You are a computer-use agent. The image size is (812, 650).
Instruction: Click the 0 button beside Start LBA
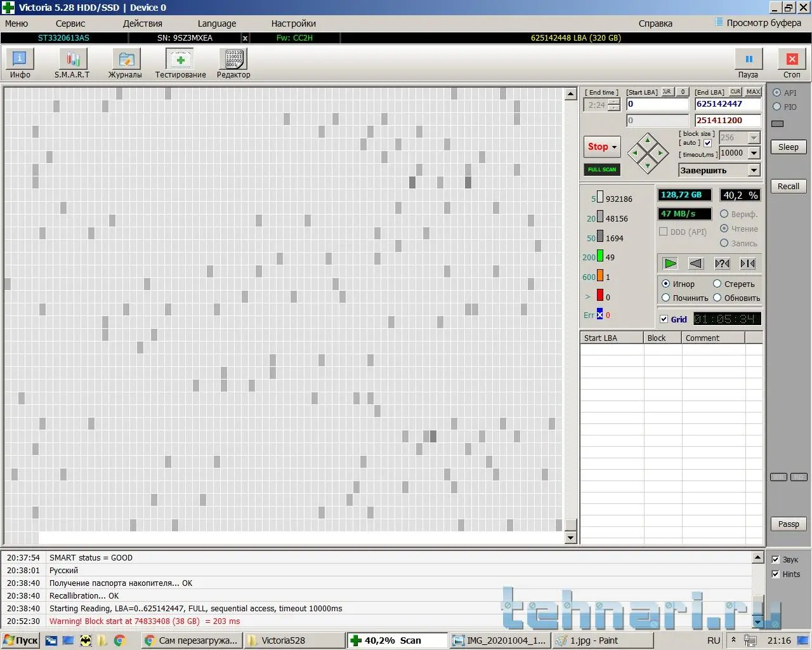(x=683, y=92)
